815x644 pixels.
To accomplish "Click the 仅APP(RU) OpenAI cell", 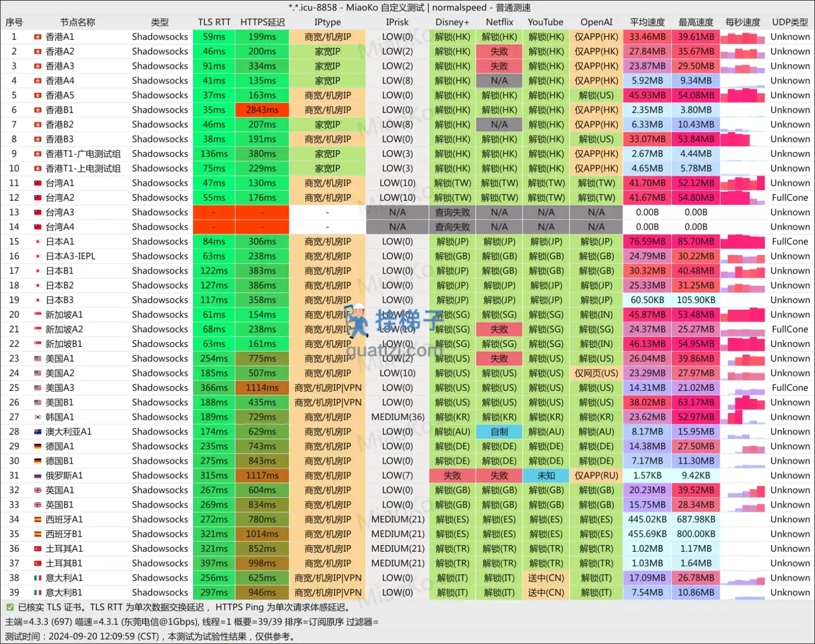I will (x=596, y=475).
